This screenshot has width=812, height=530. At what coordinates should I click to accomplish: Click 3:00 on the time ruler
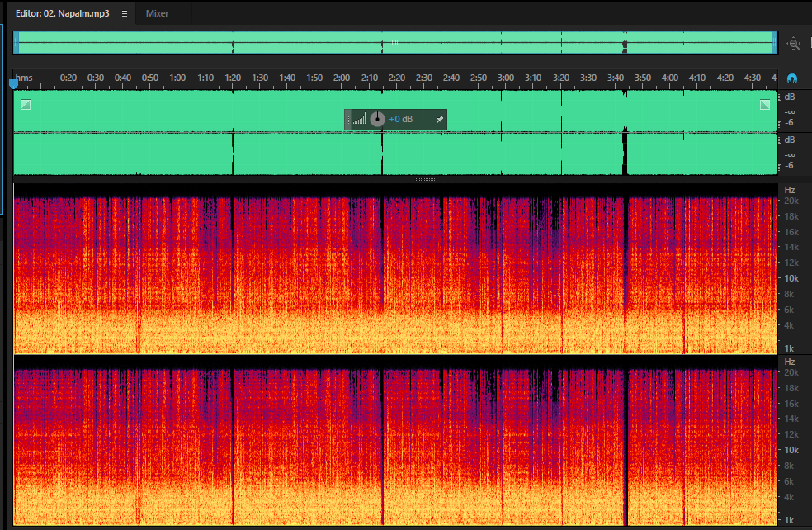click(506, 78)
